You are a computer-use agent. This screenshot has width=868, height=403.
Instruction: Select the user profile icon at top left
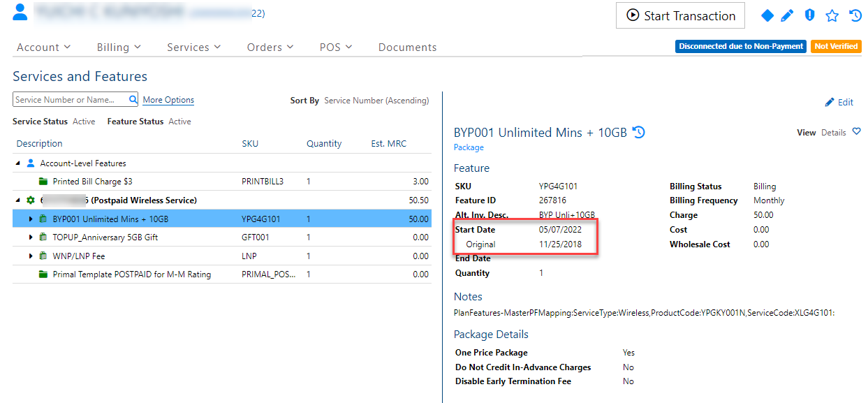(19, 12)
